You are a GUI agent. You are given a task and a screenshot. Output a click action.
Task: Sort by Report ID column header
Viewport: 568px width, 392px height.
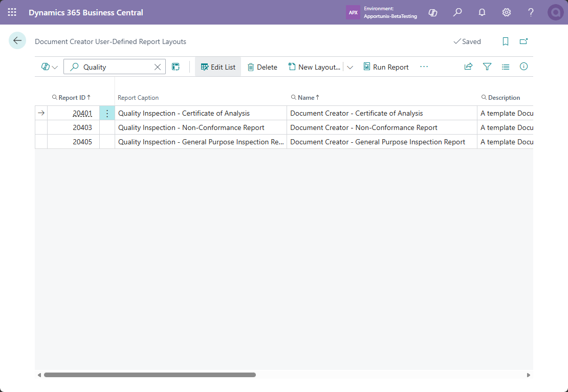click(x=71, y=97)
